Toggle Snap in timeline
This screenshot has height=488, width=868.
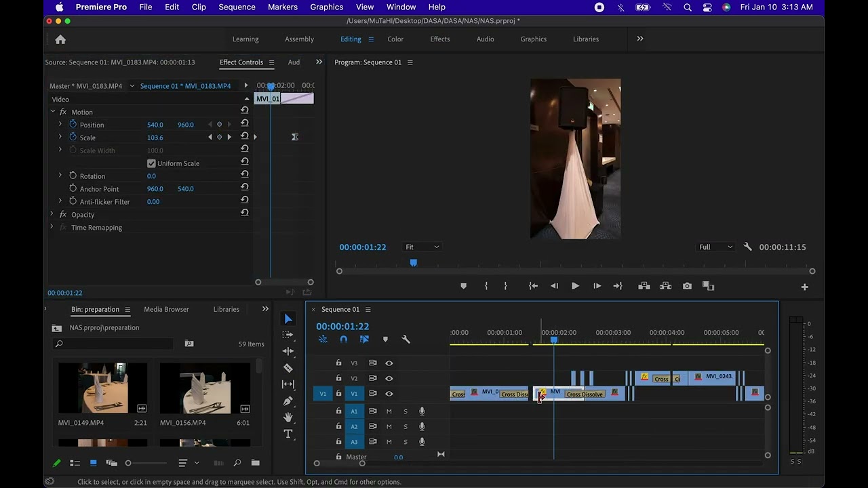[344, 340]
